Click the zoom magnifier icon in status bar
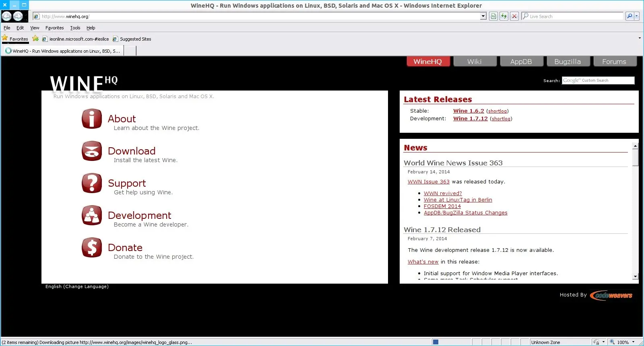The image size is (644, 346). click(612, 342)
